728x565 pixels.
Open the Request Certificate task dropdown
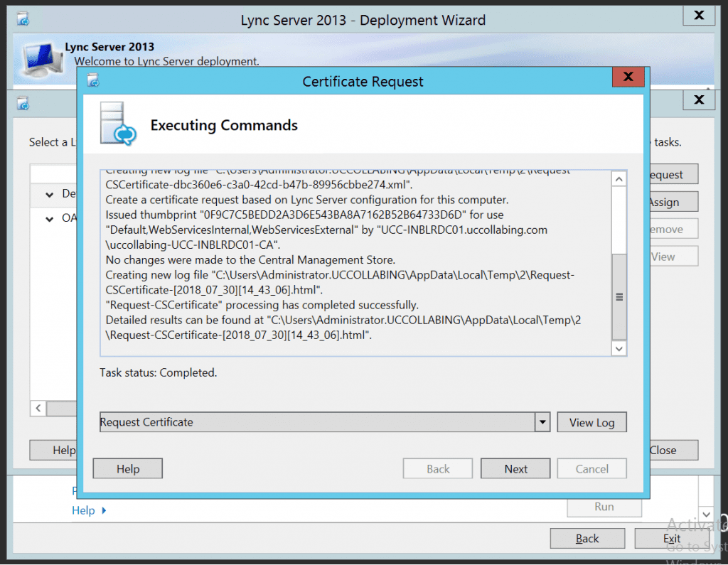[x=542, y=421]
